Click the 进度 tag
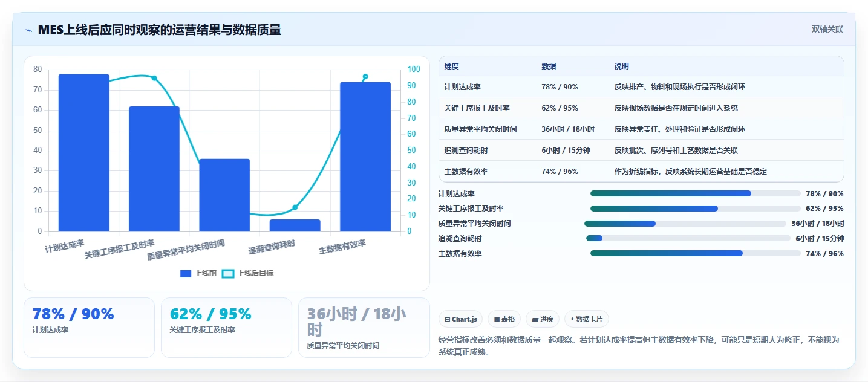 [x=543, y=319]
